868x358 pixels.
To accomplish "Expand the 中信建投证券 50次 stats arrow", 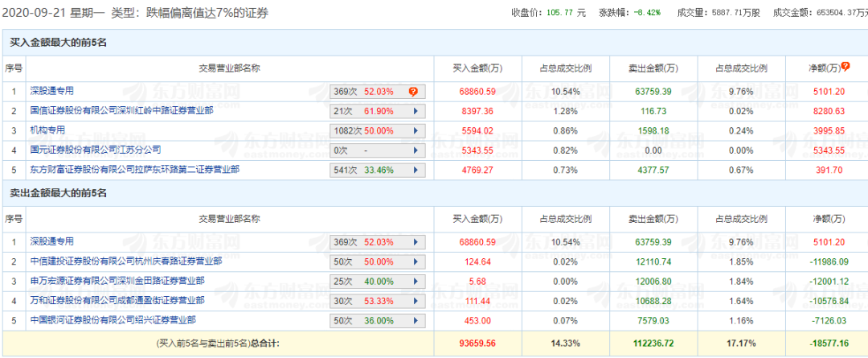I will (416, 261).
